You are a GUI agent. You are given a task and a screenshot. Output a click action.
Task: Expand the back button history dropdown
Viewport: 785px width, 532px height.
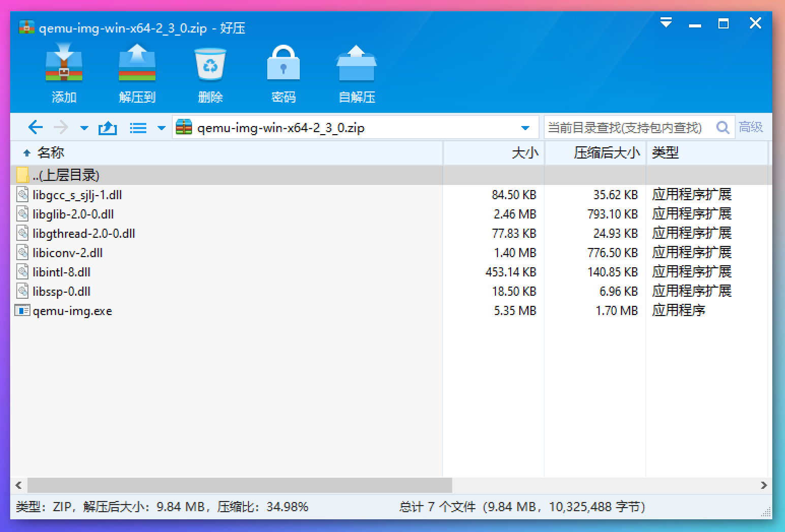coord(83,129)
